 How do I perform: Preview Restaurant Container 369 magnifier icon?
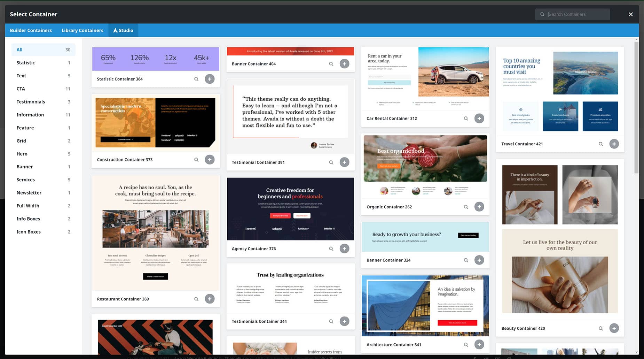[x=196, y=299]
